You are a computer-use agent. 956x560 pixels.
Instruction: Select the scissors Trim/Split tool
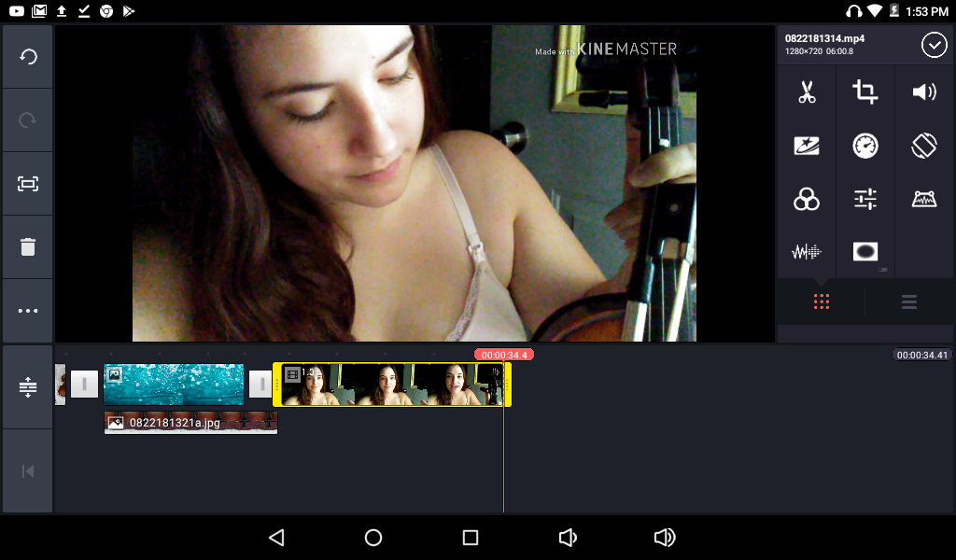tap(807, 92)
